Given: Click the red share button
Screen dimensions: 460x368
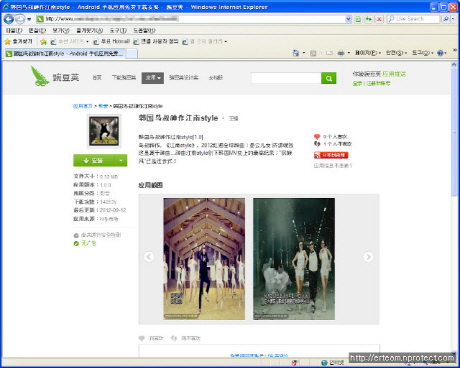Looking at the screenshot, I should 331,155.
